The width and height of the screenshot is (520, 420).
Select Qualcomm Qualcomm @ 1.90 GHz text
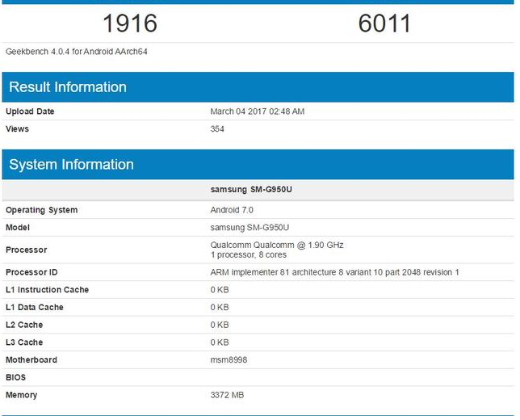click(277, 246)
